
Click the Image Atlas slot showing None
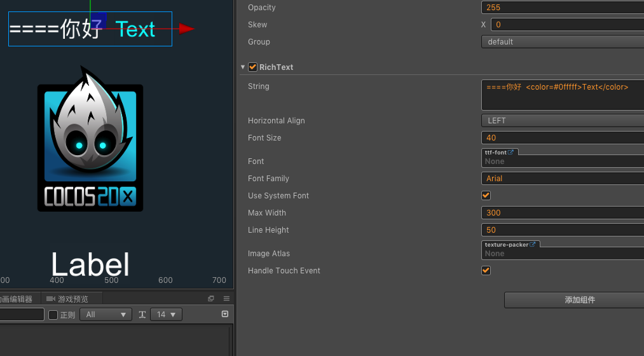(x=563, y=254)
